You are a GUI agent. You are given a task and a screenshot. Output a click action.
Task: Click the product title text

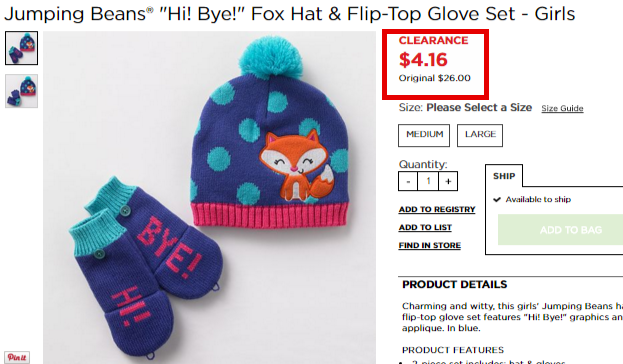[289, 14]
